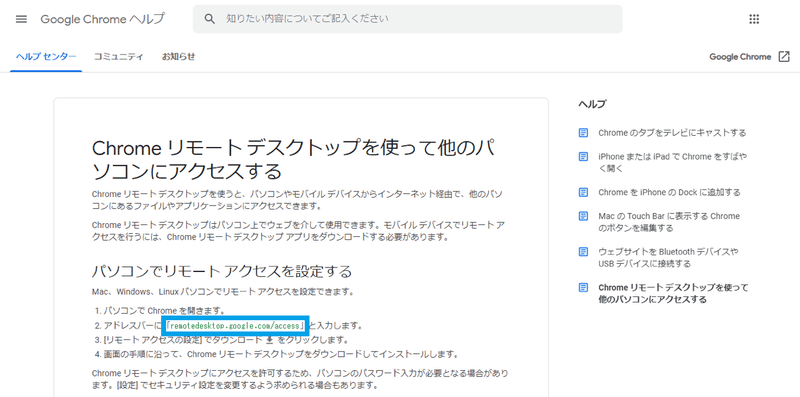Open the お知らせ tab
Image resolution: width=800 pixels, height=397 pixels.
pyautogui.click(x=179, y=57)
